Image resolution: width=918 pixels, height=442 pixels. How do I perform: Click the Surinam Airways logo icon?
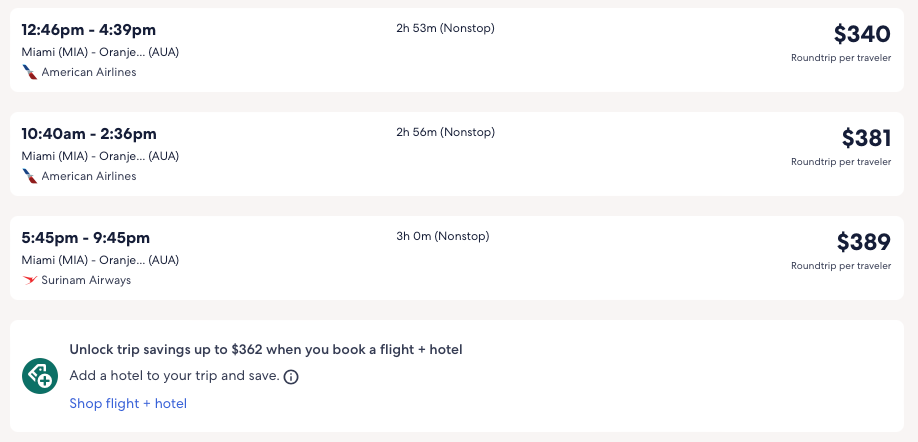pos(30,280)
